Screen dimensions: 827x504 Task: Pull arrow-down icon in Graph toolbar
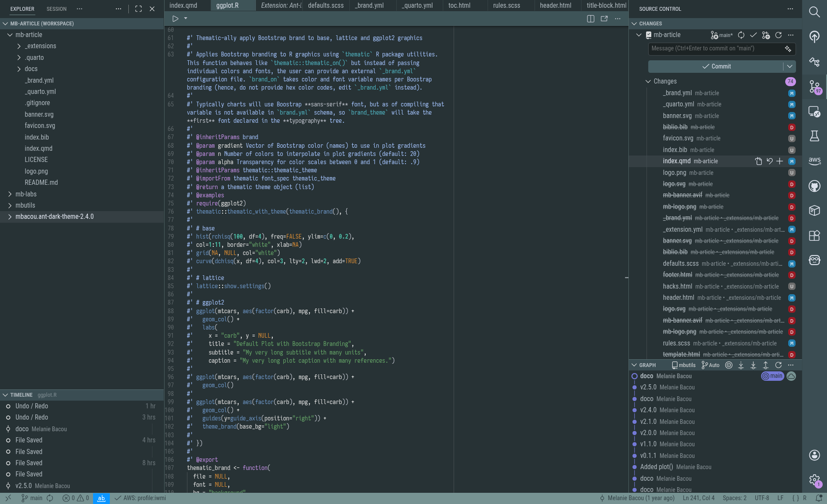pos(753,365)
